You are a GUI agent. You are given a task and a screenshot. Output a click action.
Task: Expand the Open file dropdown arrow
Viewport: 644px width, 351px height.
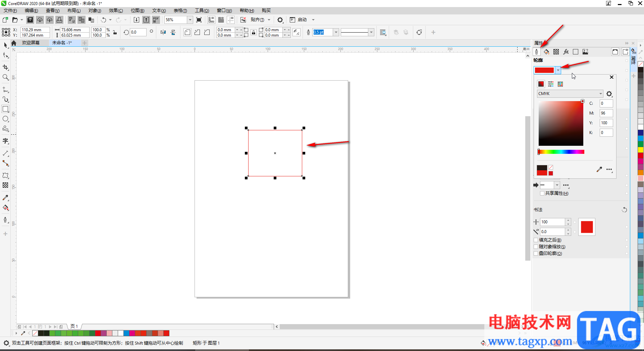coord(22,20)
